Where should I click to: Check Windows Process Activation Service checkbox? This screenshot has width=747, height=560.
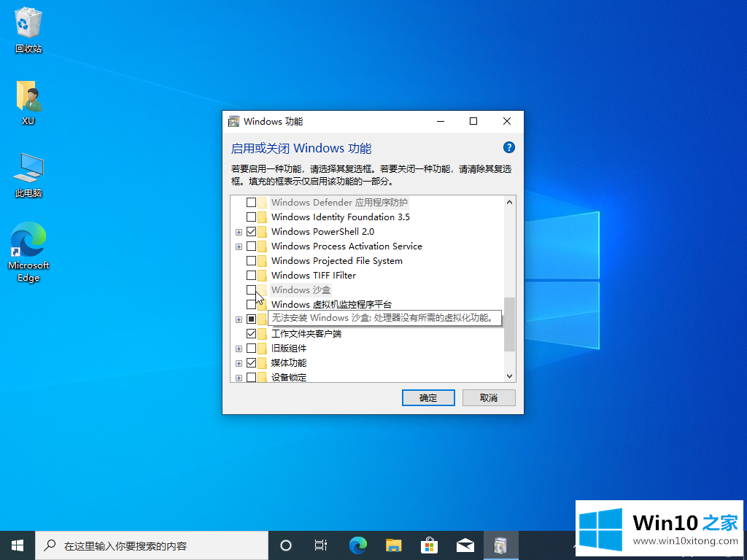(251, 246)
